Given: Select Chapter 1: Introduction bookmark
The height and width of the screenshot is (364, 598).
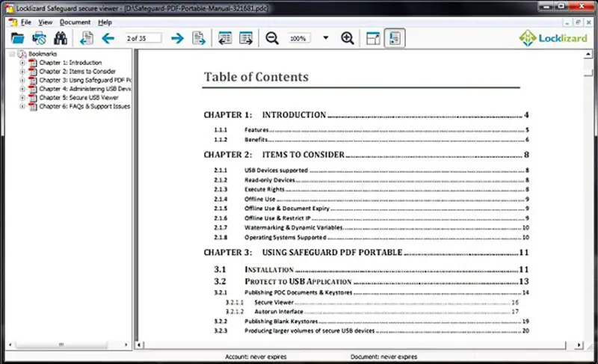Looking at the screenshot, I should tap(70, 63).
